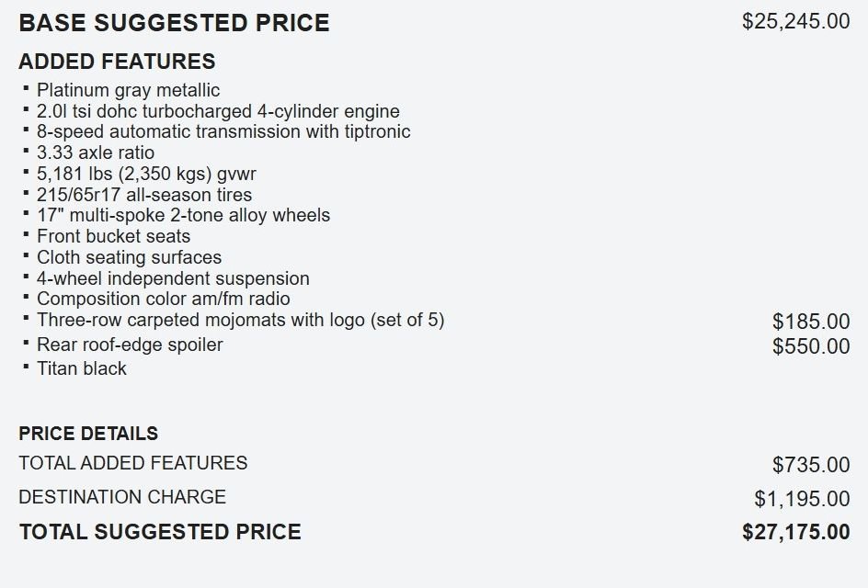Click the 215/65r17 all-season tires entry

click(x=144, y=195)
